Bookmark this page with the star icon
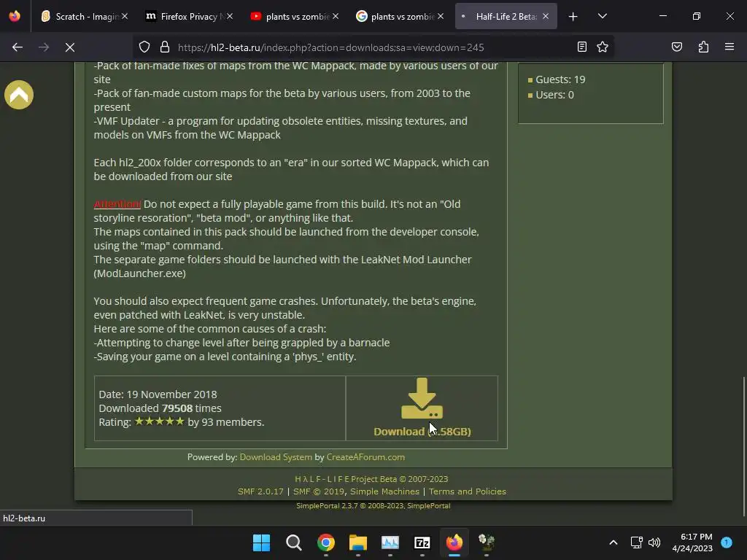Screen dimensions: 747x560 [603, 47]
